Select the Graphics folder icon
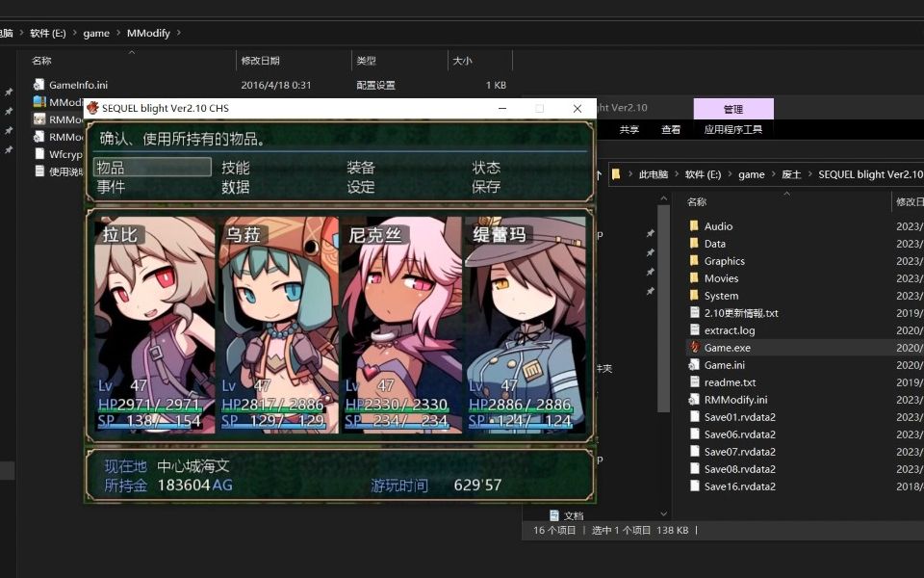Viewport: 924px width, 578px height. coord(694,261)
